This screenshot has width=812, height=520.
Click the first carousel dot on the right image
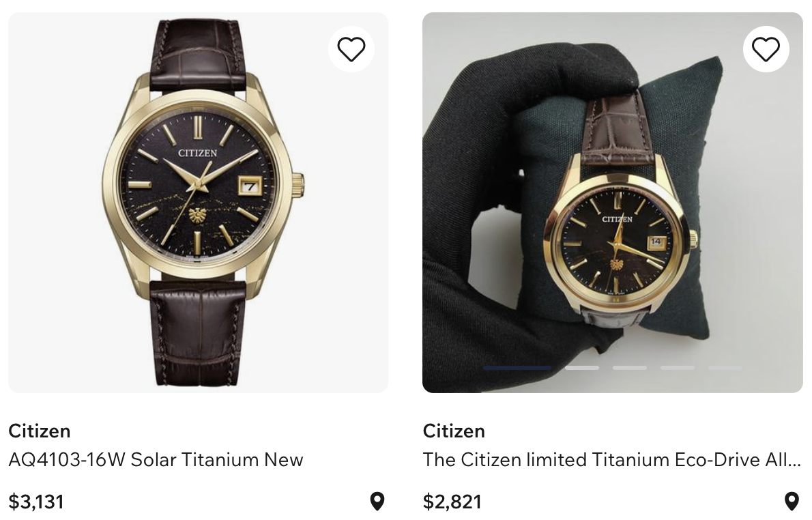(x=517, y=367)
